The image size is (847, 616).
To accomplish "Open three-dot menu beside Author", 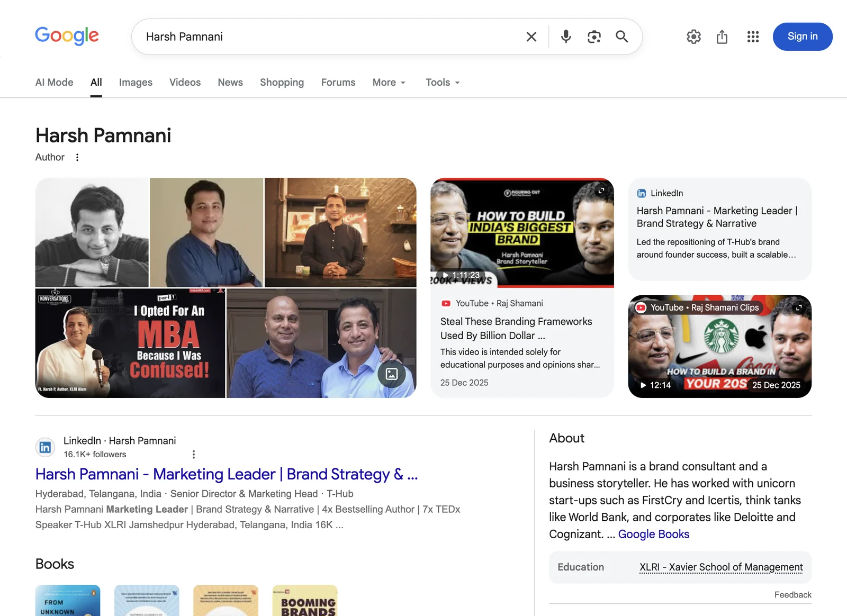I will [x=77, y=157].
